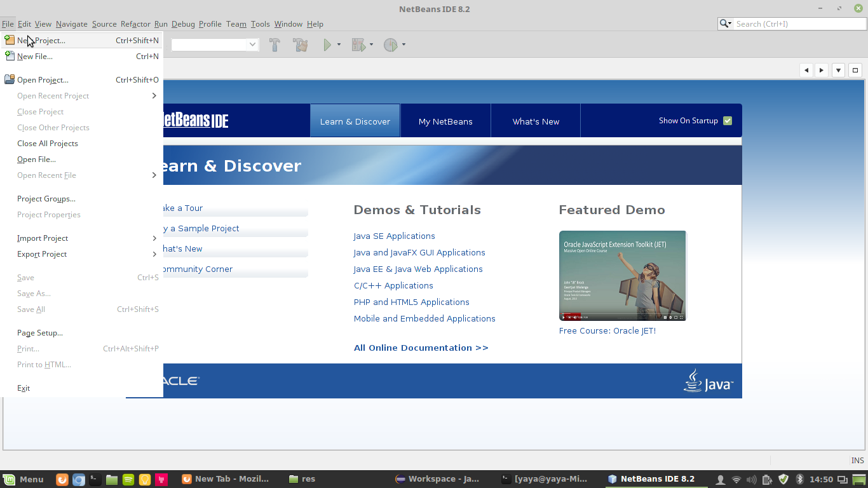Open the Refactor menu
Screen dimensions: 868x488
coord(135,24)
